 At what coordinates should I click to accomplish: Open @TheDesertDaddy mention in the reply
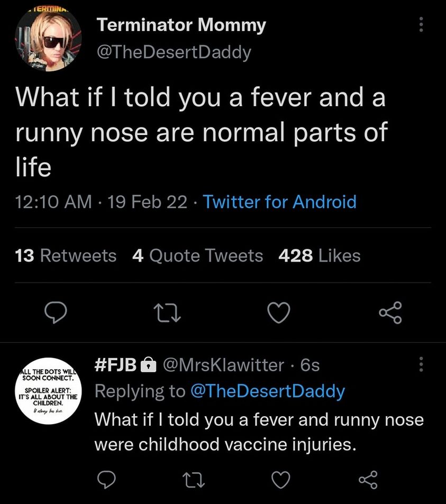pyautogui.click(x=267, y=391)
